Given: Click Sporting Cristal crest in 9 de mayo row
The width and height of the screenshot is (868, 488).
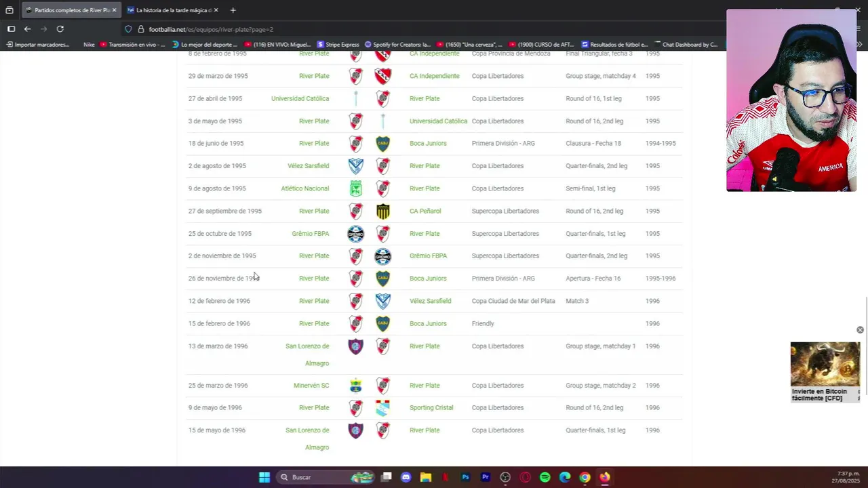Looking at the screenshot, I should click(x=383, y=408).
